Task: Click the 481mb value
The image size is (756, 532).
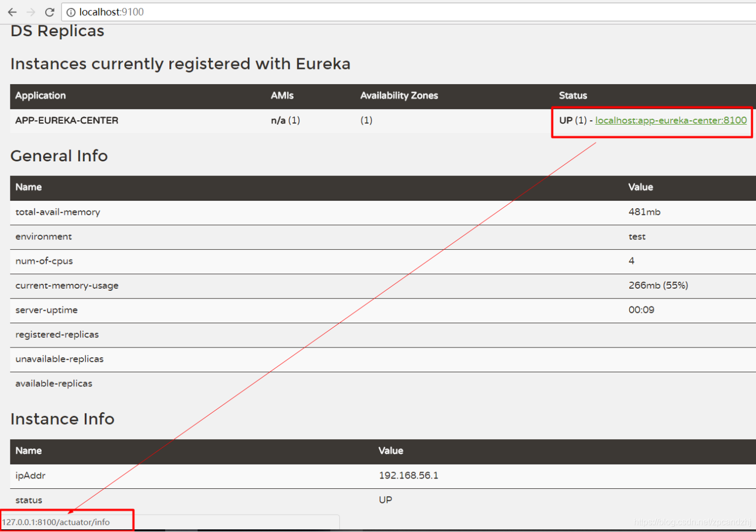Action: [x=644, y=212]
